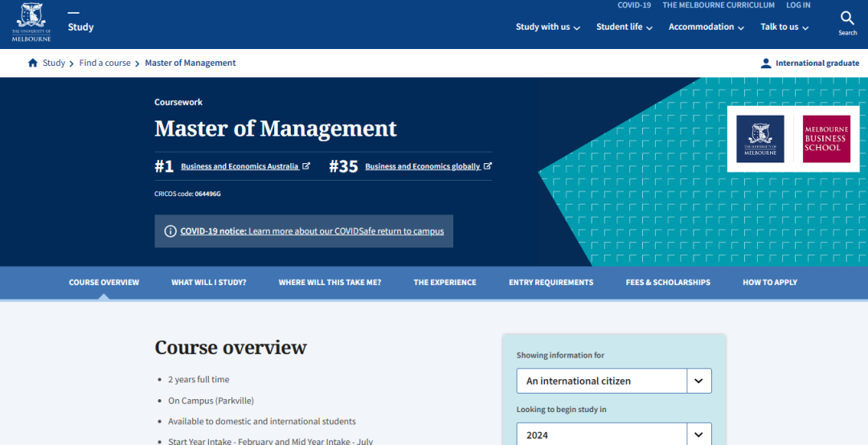Screen dimensions: 868x445
Task: Click the home icon in breadcrumb
Action: click(33, 63)
